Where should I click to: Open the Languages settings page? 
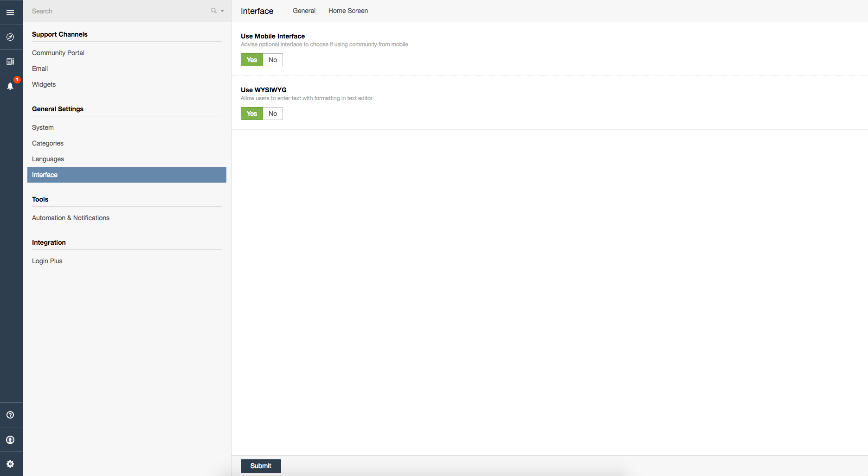point(48,159)
